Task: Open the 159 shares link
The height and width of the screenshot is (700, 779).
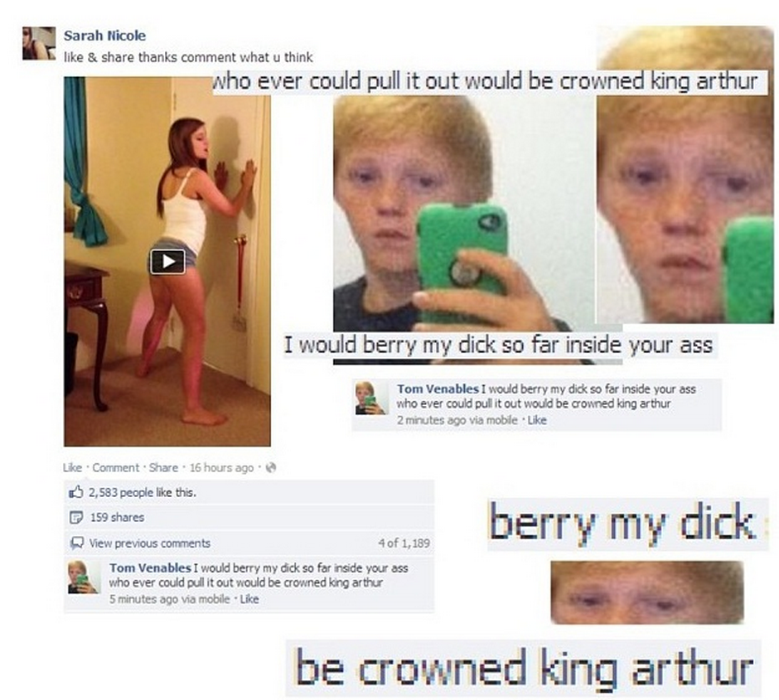Action: [117, 517]
